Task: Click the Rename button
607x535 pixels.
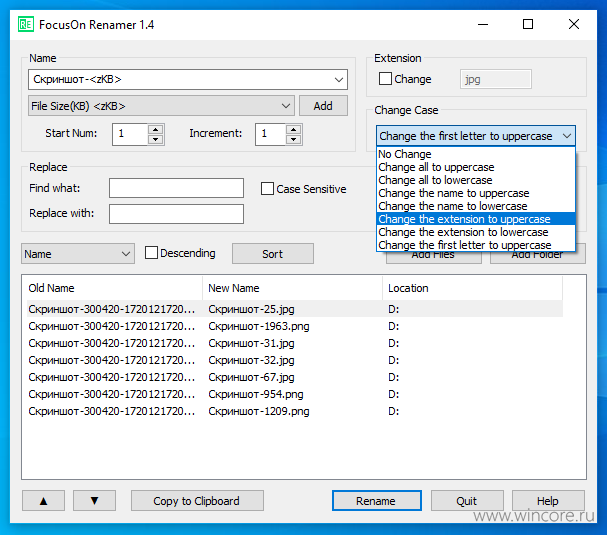Action: pyautogui.click(x=377, y=501)
